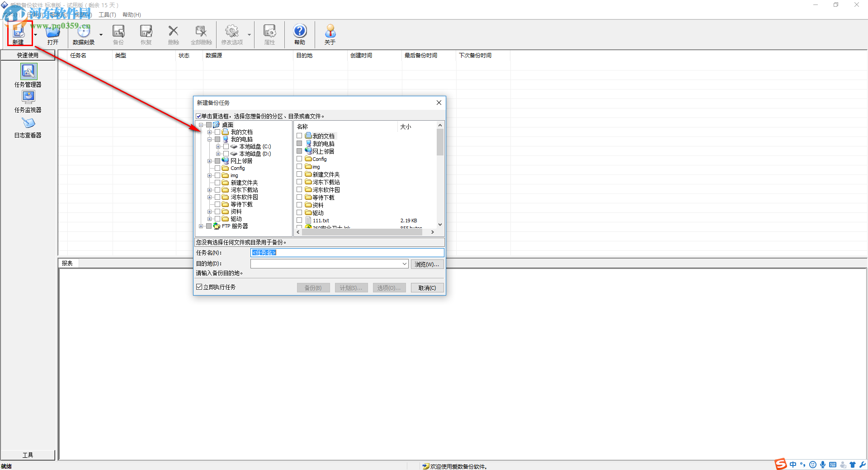Click the 打开 (Open) toolbar icon
Viewport: 868px width, 470px height.
tap(53, 34)
